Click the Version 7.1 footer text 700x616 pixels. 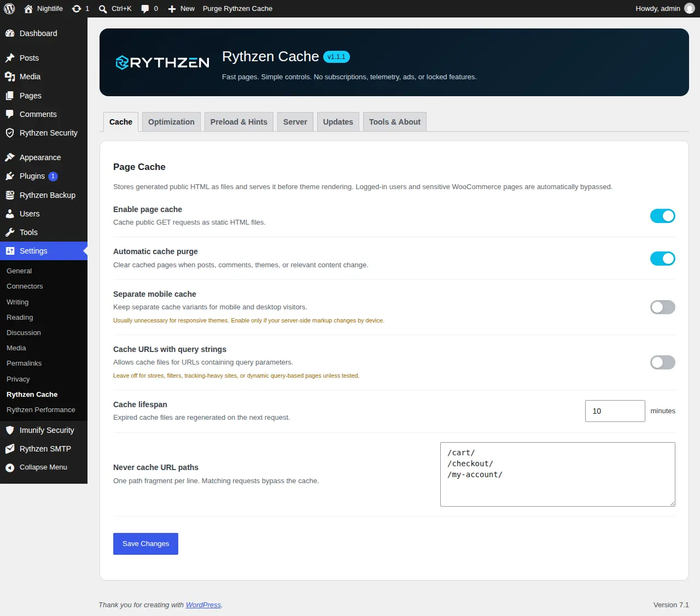click(x=671, y=605)
